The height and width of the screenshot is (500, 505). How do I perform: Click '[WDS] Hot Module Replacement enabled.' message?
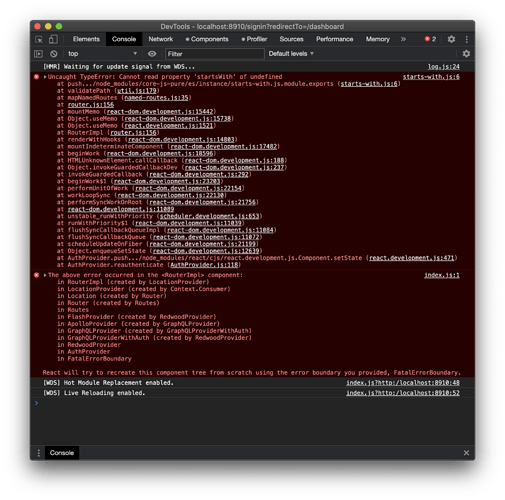[x=108, y=383]
